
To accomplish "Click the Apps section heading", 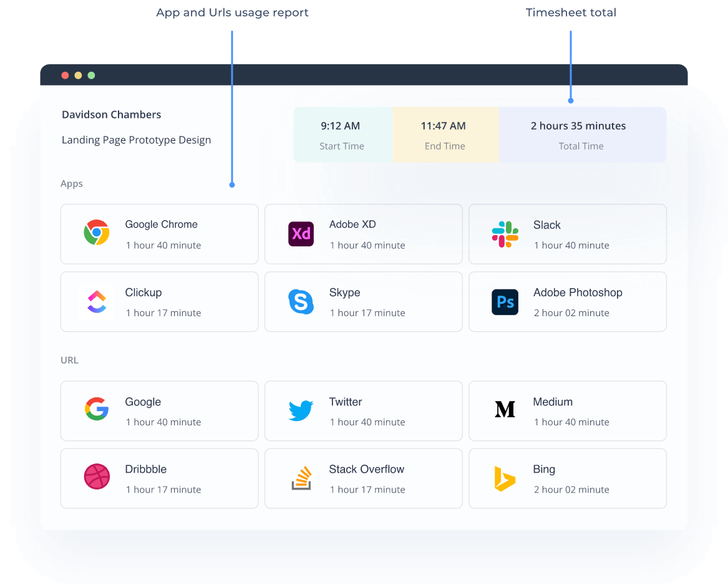I will click(72, 184).
